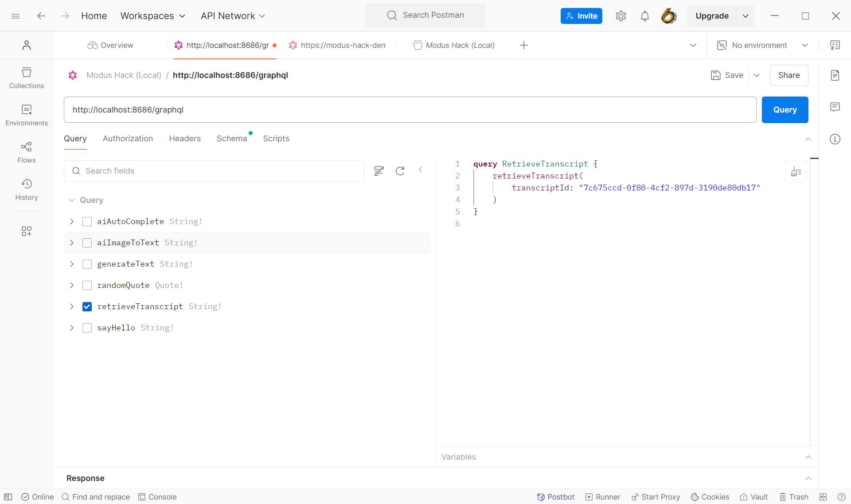This screenshot has width=851, height=504.
Task: Click the Settings gear icon
Action: (621, 15)
